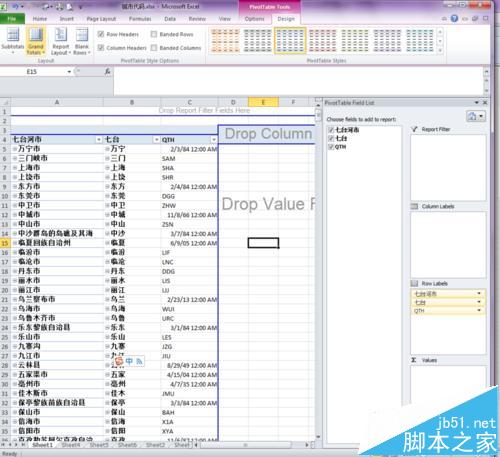The image size is (500, 457).
Task: Click the Sogou input method icon
Action: pos(119,361)
